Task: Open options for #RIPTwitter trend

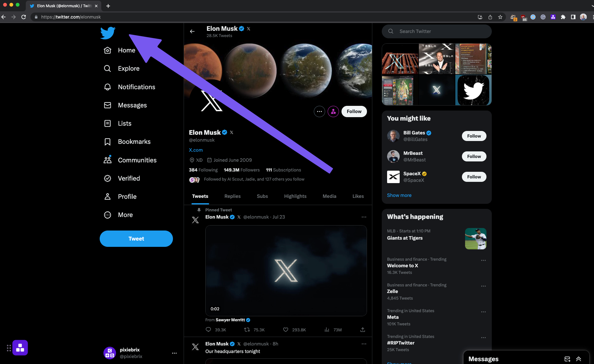Action: tap(483, 338)
